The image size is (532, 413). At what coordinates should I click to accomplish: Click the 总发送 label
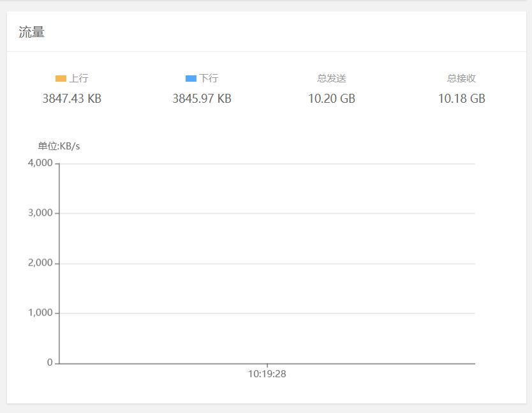(x=332, y=79)
